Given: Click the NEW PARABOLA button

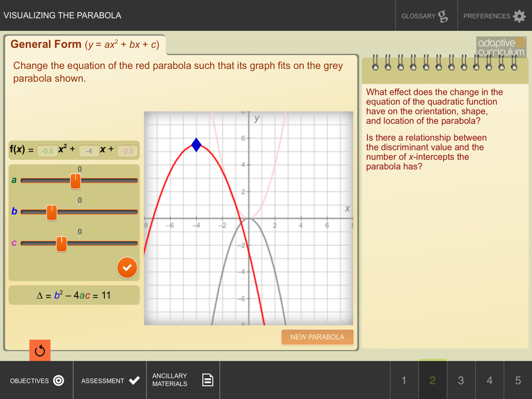Looking at the screenshot, I should point(317,337).
